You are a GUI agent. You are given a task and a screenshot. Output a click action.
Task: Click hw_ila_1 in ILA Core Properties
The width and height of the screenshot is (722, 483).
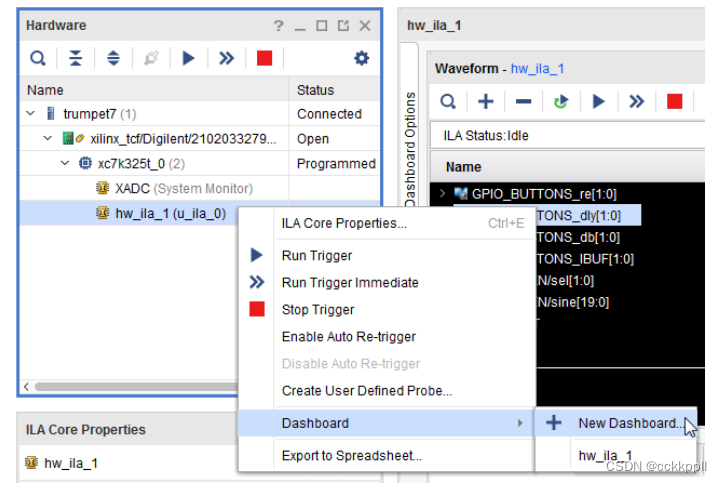point(70,463)
